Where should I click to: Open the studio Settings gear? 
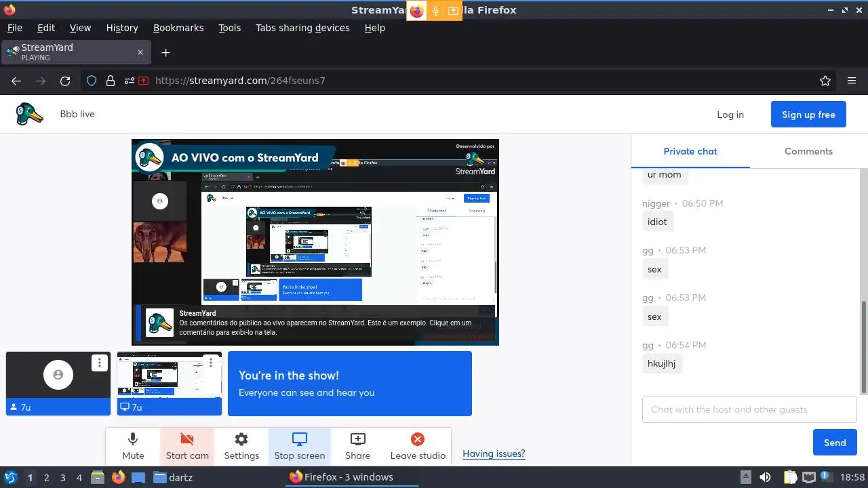click(241, 447)
